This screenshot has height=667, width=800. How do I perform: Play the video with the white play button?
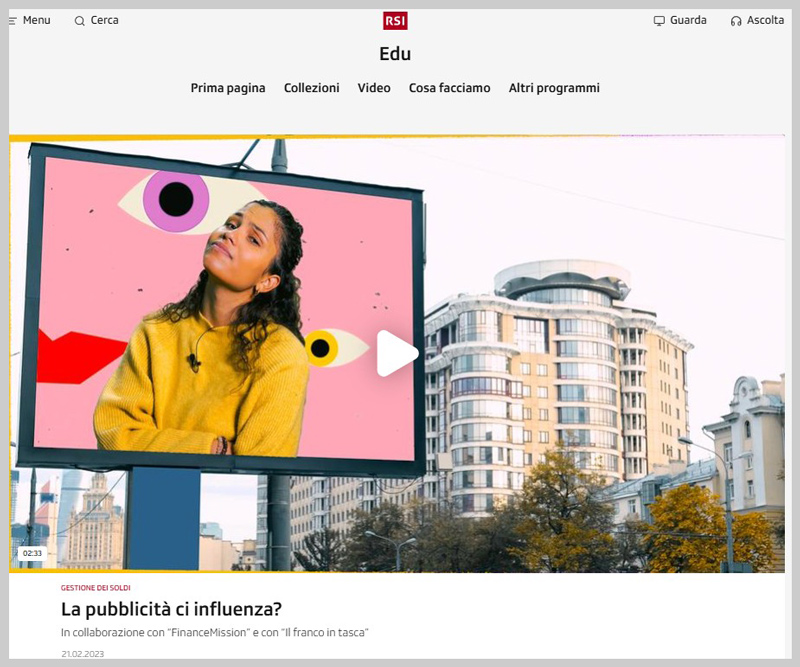coord(396,354)
